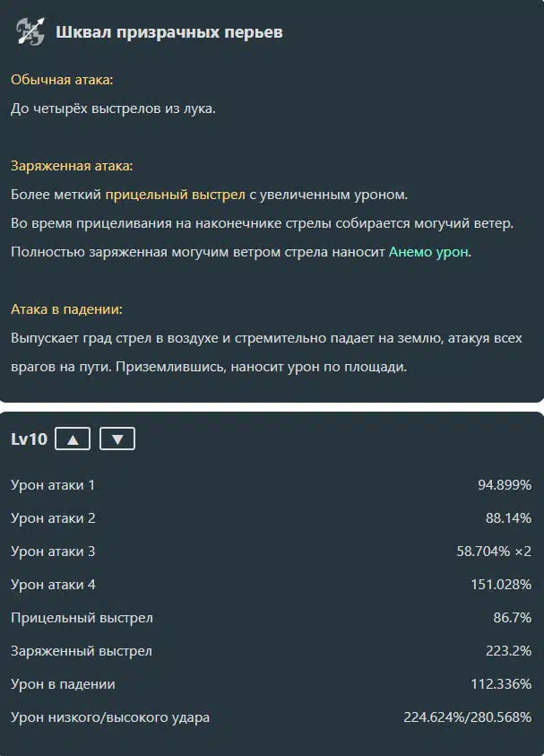The height and width of the screenshot is (756, 544).
Task: Increase talent level with up arrow
Action: 73,439
